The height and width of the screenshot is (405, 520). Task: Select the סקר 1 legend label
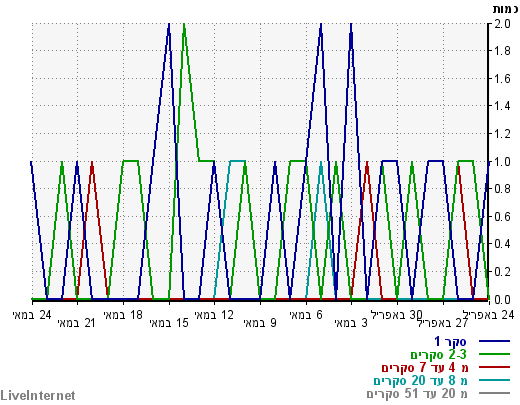click(450, 341)
